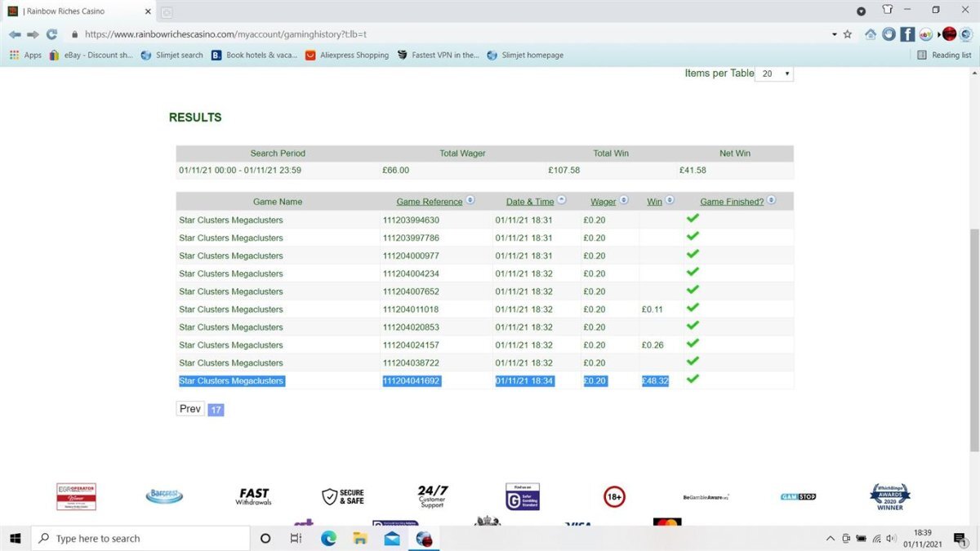Click the £48.32 win amount
980x551 pixels.
coord(655,381)
